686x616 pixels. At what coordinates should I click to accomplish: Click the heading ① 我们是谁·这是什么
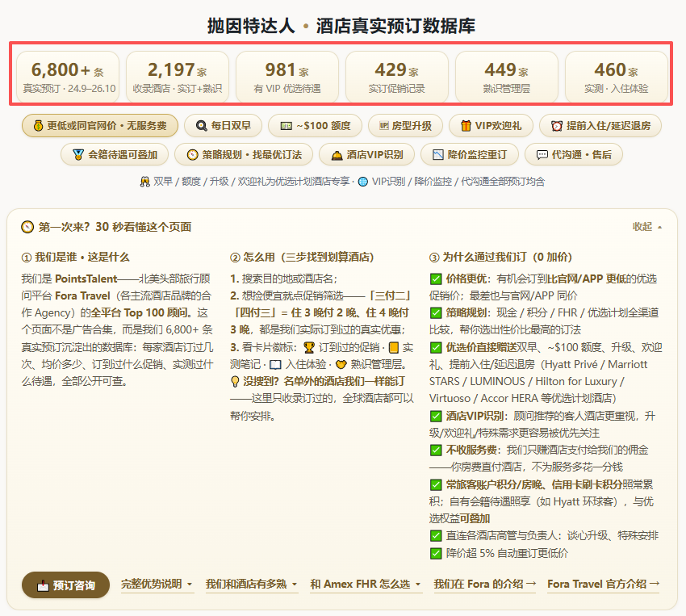[75, 258]
